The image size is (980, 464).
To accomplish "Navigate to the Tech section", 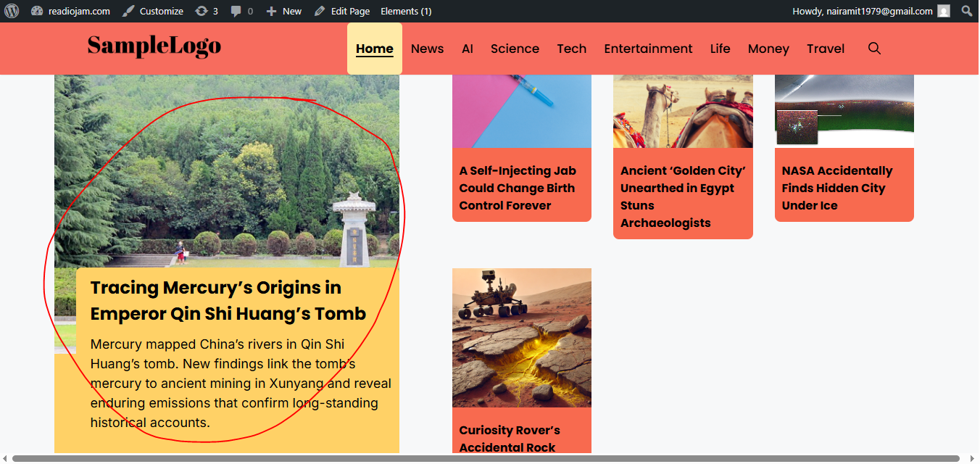I will coord(572,49).
